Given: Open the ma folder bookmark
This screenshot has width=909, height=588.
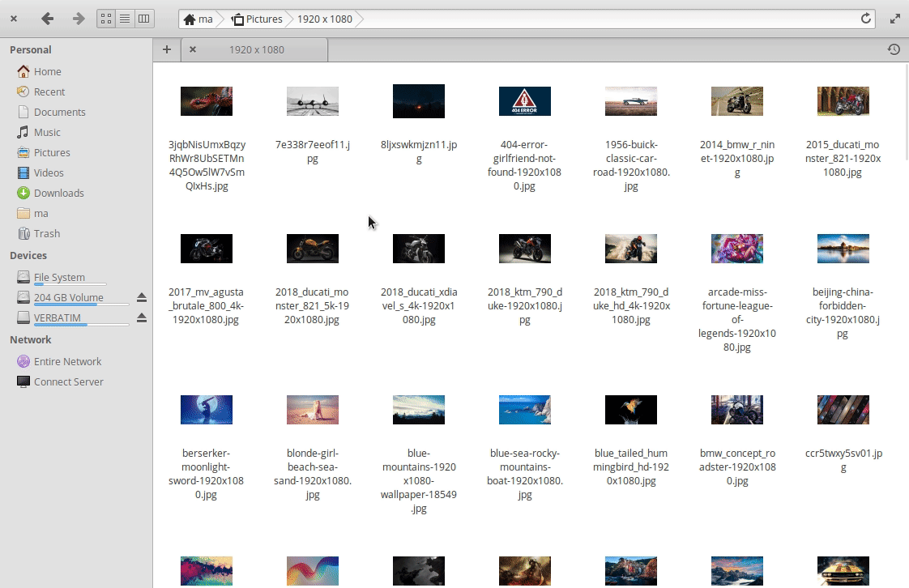Looking at the screenshot, I should [x=33, y=214].
